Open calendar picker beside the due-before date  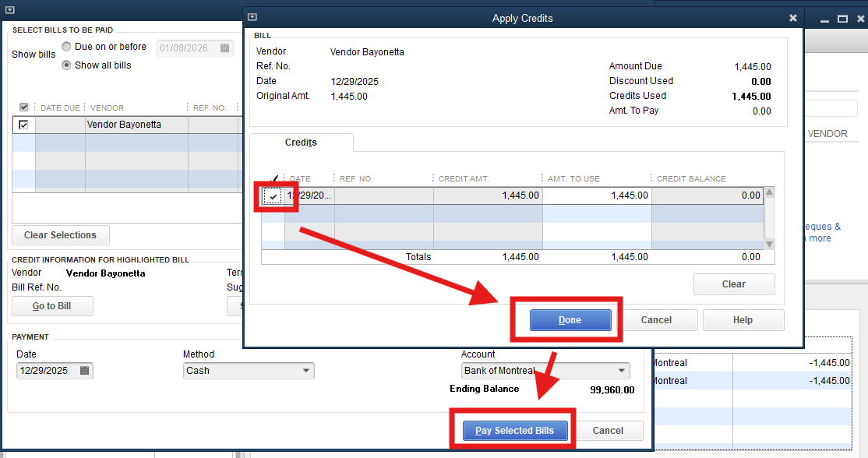coord(224,48)
